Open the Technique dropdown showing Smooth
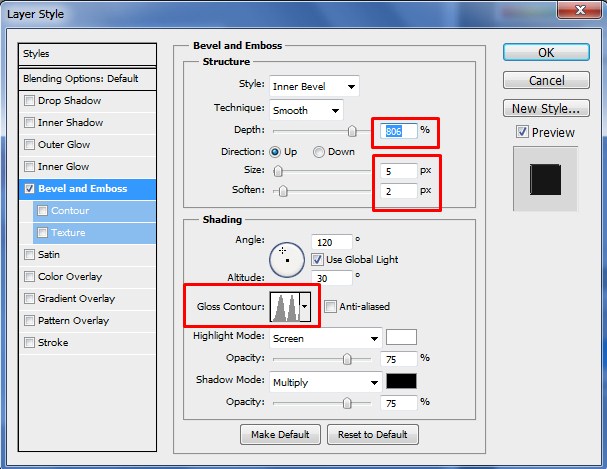This screenshot has width=607, height=469. tap(306, 110)
